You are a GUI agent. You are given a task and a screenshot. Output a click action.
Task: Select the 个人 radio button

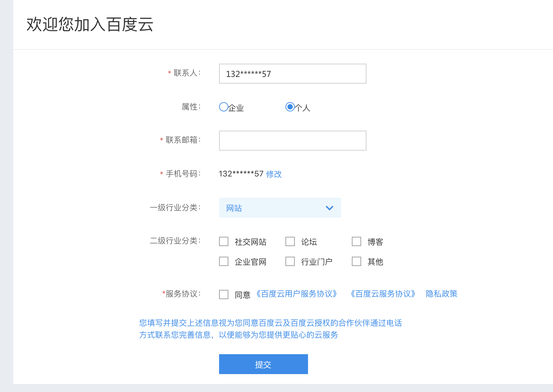pos(290,107)
